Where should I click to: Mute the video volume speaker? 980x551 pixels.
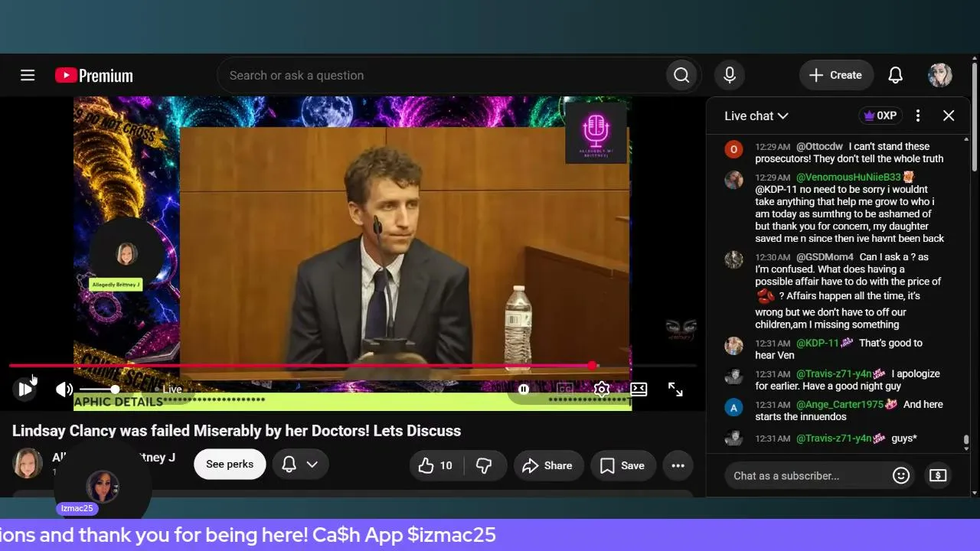point(64,390)
